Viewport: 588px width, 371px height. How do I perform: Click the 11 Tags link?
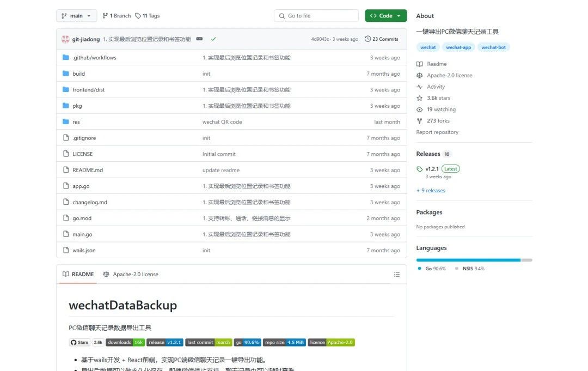coord(148,16)
